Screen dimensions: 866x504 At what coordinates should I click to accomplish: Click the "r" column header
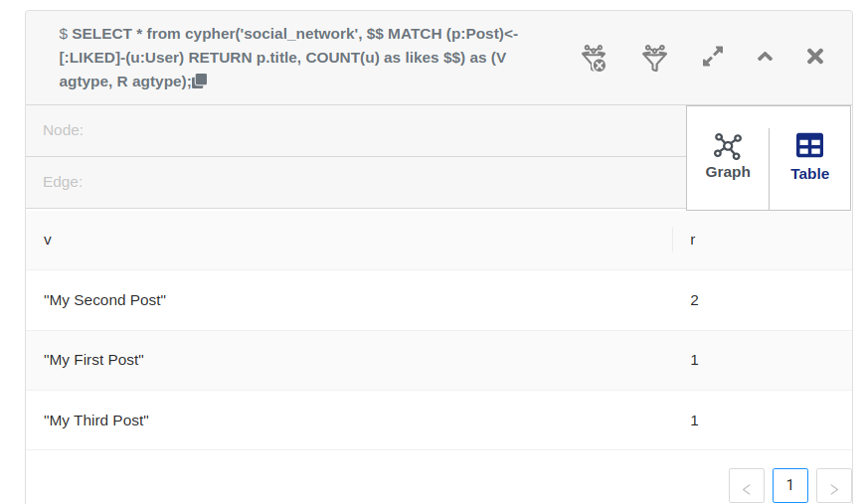tap(693, 240)
